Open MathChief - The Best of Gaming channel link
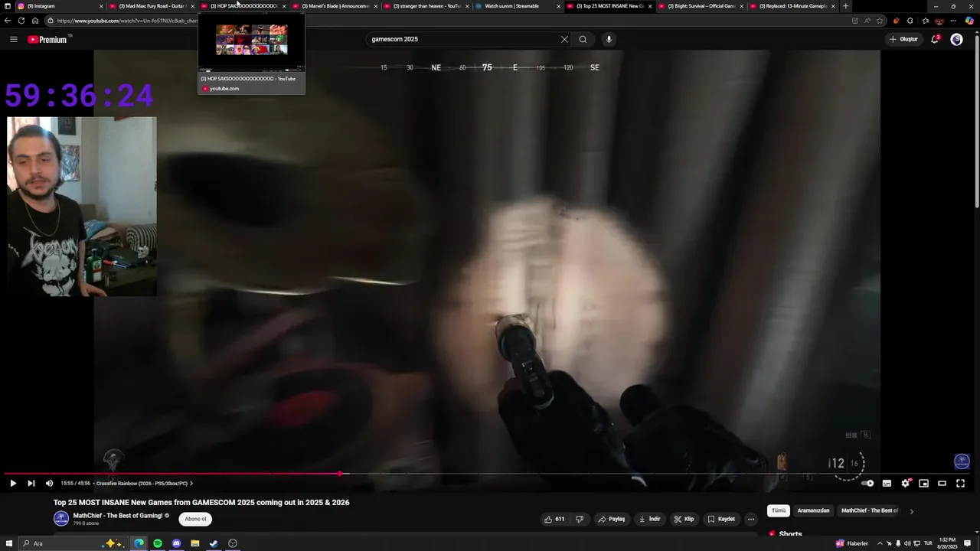Image resolution: width=980 pixels, height=551 pixels. point(118,516)
